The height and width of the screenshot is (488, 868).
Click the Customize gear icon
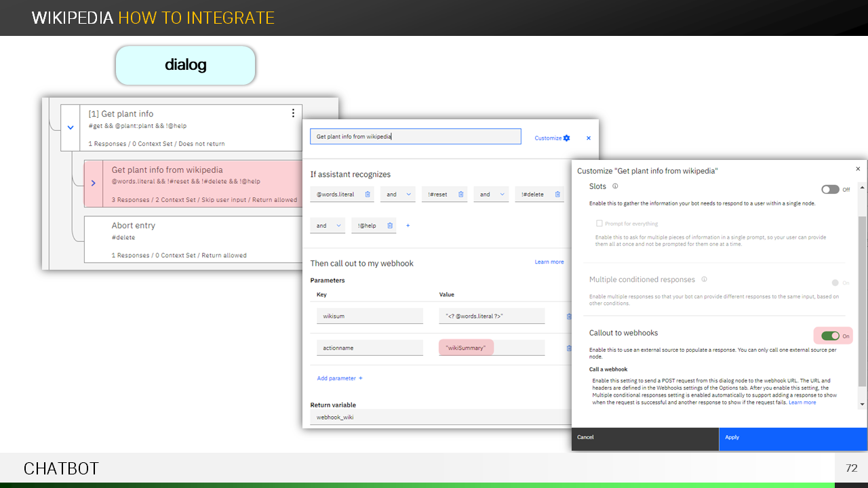pyautogui.click(x=566, y=138)
